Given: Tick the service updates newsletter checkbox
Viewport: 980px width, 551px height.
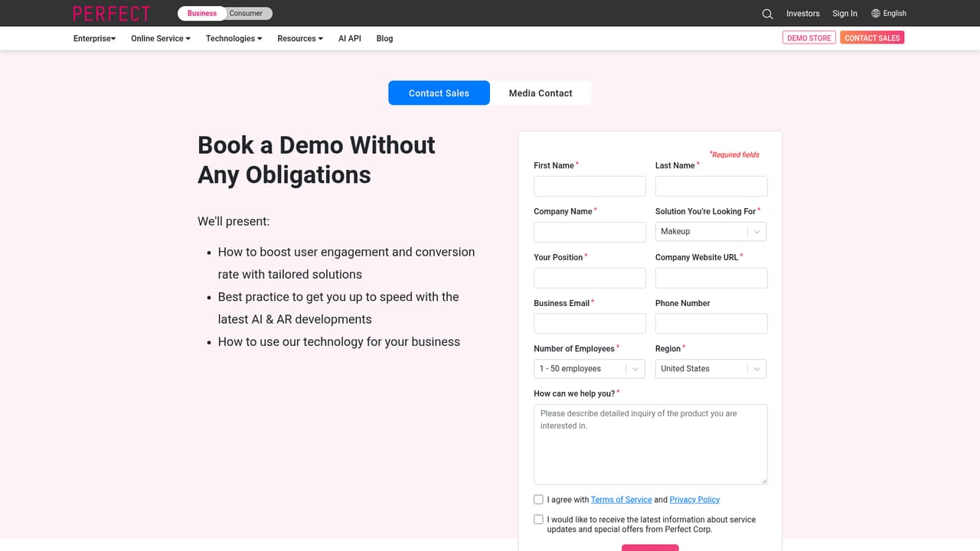Looking at the screenshot, I should 538,520.
